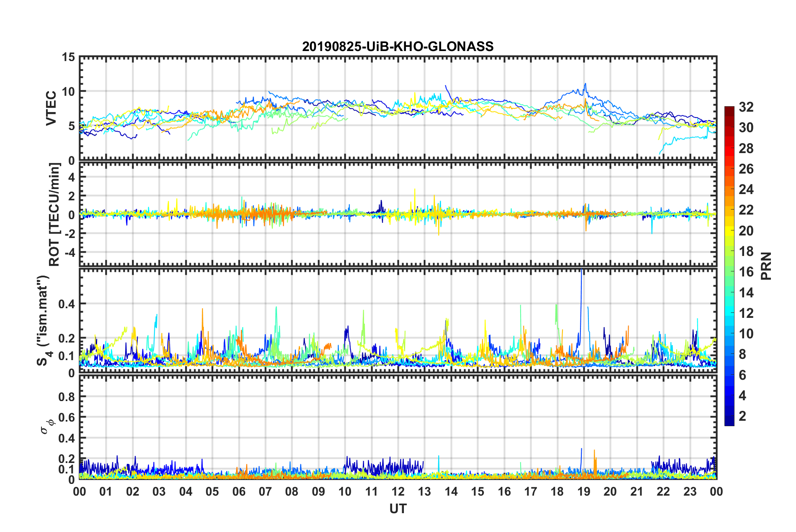This screenshot has height=532, width=796.
Task: Click the x-axis hour label 05
Action: click(x=212, y=492)
